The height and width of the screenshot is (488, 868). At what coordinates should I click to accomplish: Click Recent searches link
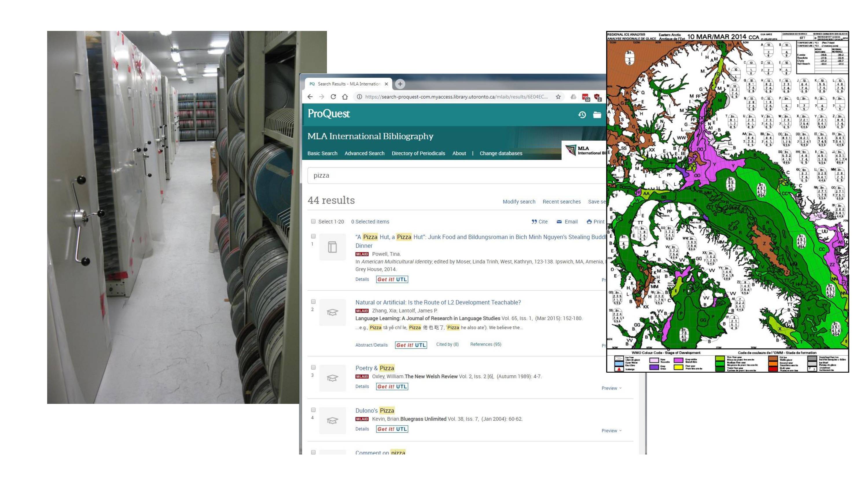[x=561, y=202]
